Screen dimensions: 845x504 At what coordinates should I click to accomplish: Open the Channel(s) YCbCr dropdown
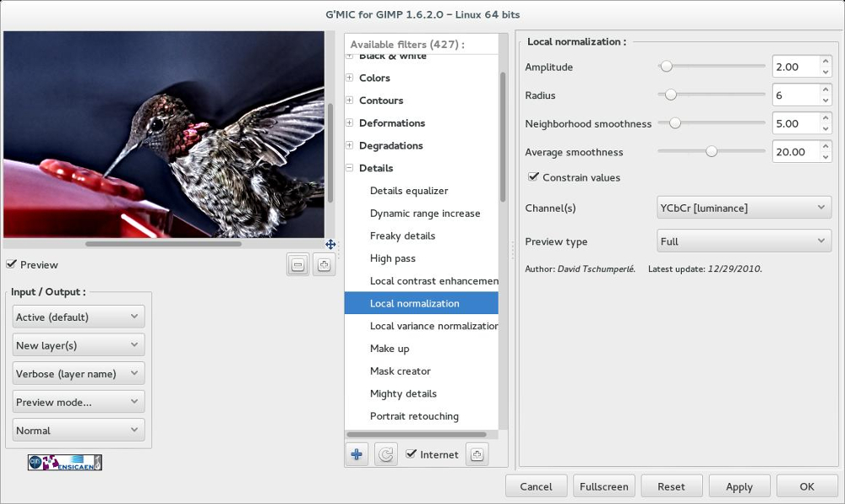744,208
